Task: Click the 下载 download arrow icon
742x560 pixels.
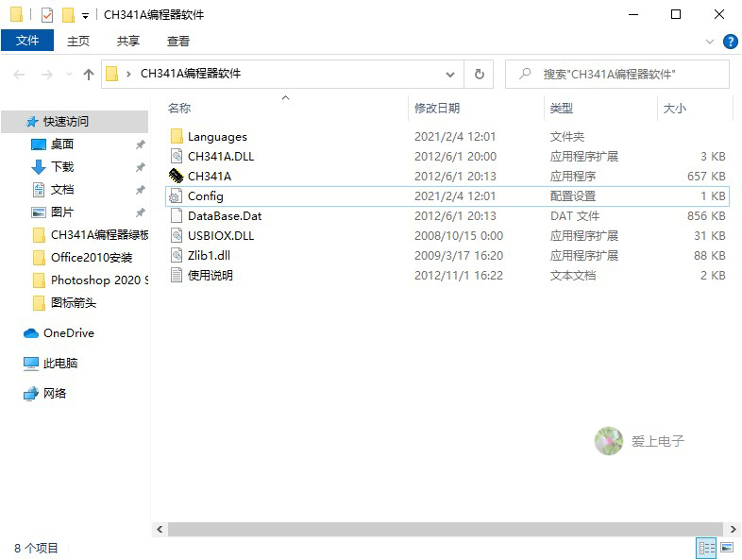Action: 39,166
